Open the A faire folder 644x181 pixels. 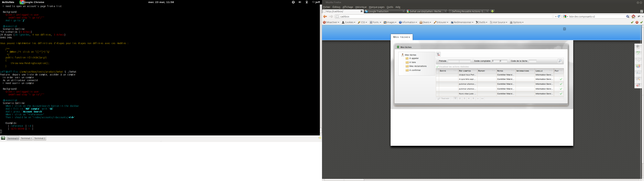click(x=411, y=63)
